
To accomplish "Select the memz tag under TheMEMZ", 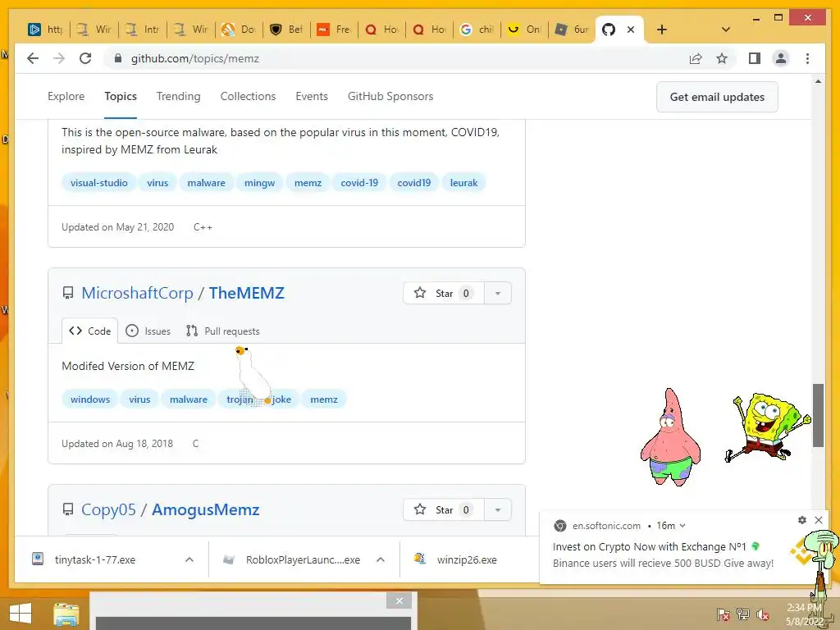I will [x=324, y=399].
